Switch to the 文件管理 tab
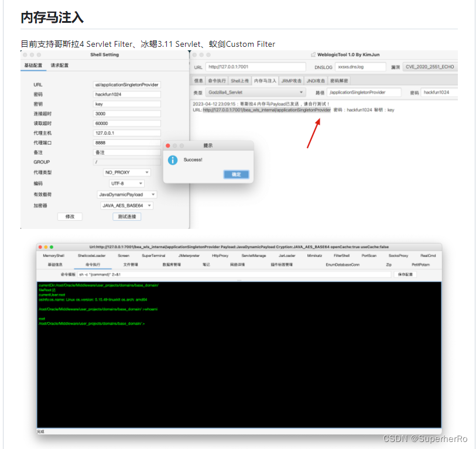 click(x=131, y=265)
